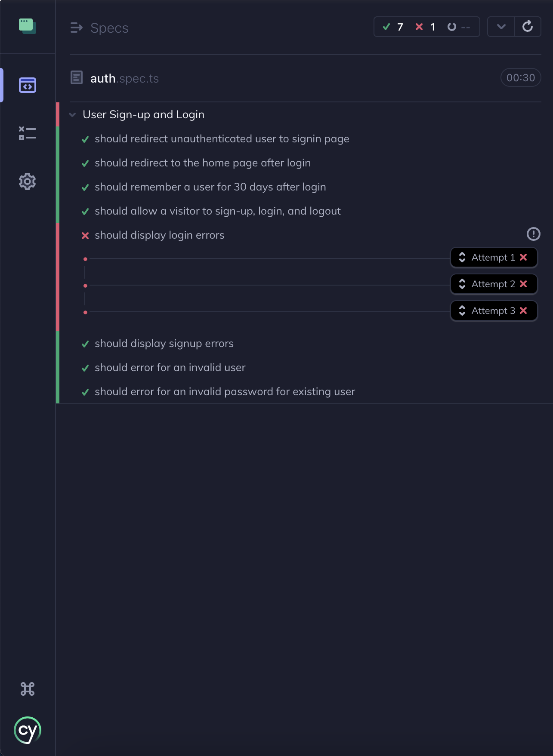
Task: Click the Cypress logo
Action: (x=28, y=730)
